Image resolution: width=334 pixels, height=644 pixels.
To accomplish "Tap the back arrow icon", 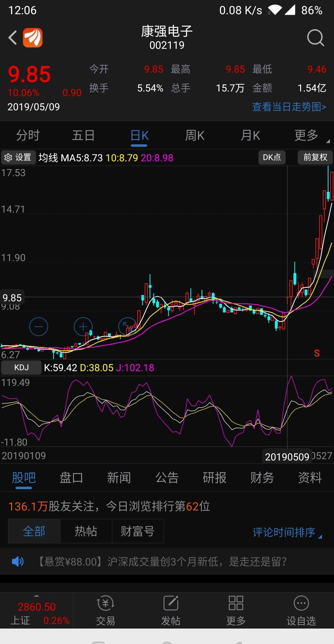I will pos(13,38).
